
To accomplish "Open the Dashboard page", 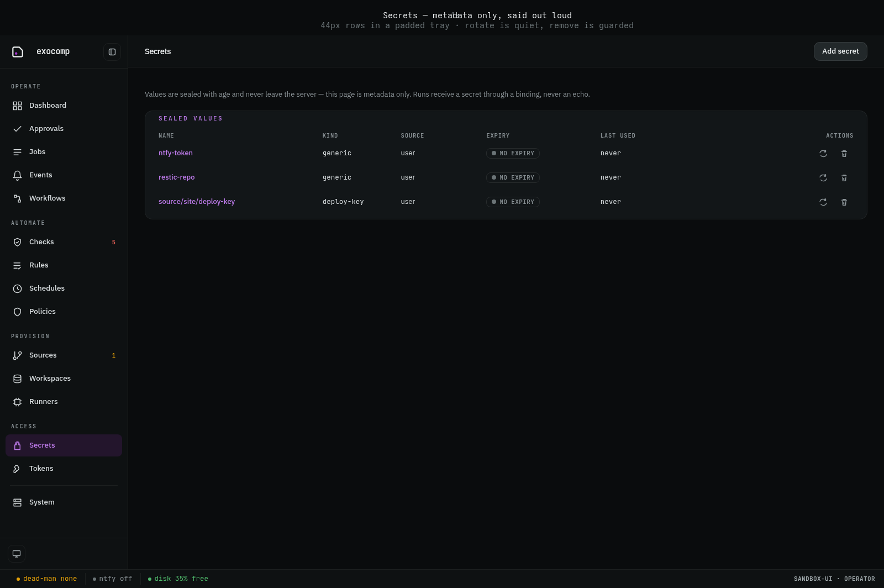I will pos(64,106).
